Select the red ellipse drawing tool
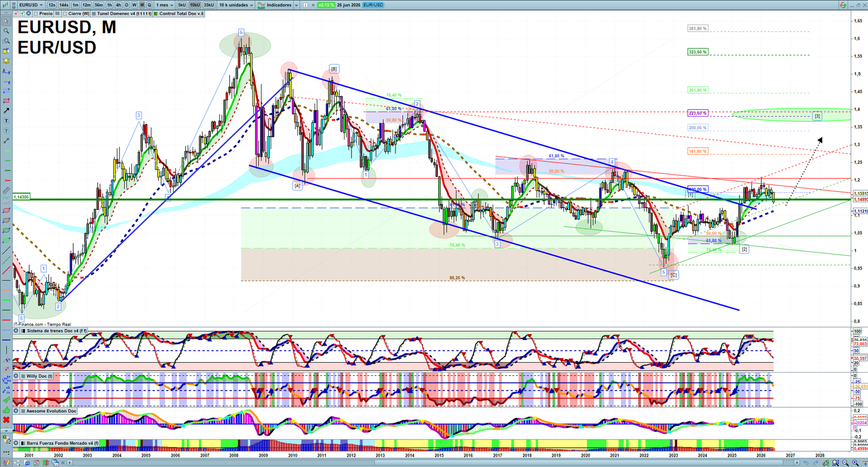 coord(6,210)
